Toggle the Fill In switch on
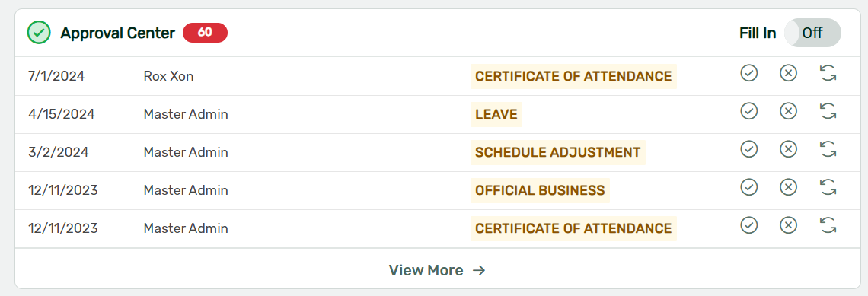 coord(812,33)
